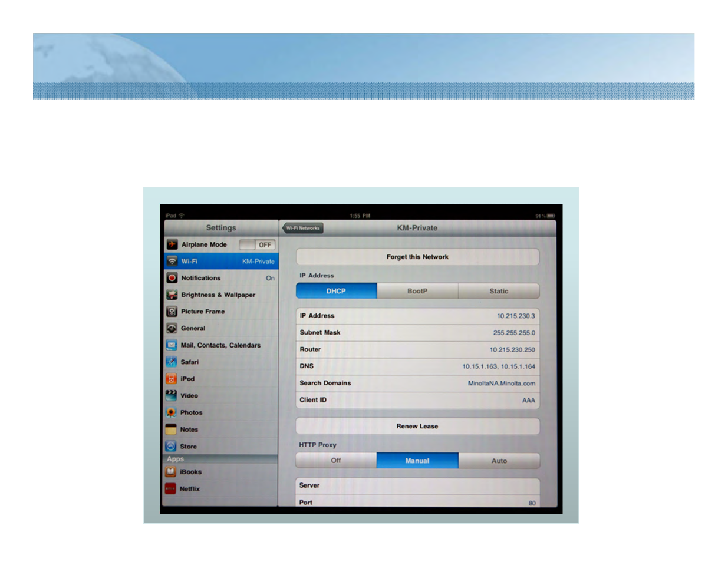Image resolution: width=728 pixels, height=562 pixels.
Task: Open the Netflix app settings label
Action: pos(190,489)
